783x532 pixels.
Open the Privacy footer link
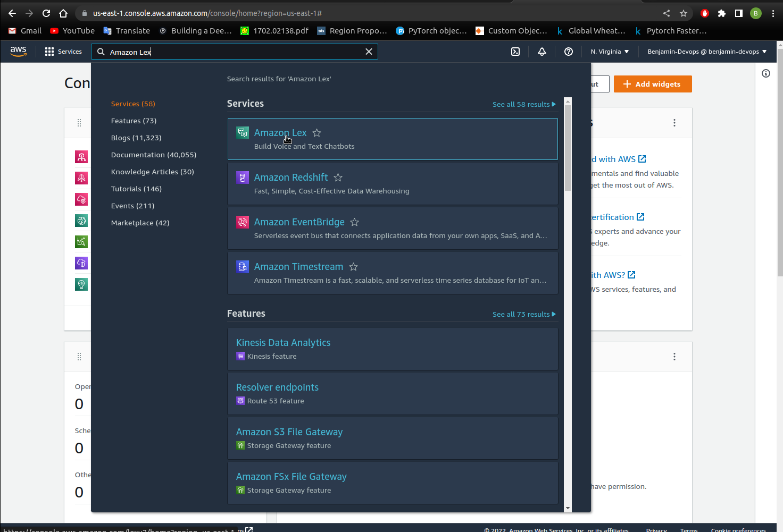coord(656,530)
